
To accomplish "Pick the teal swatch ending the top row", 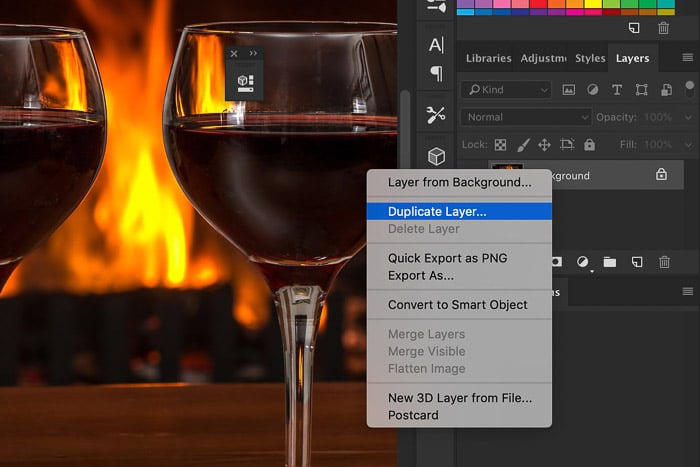I will tap(666, 4).
